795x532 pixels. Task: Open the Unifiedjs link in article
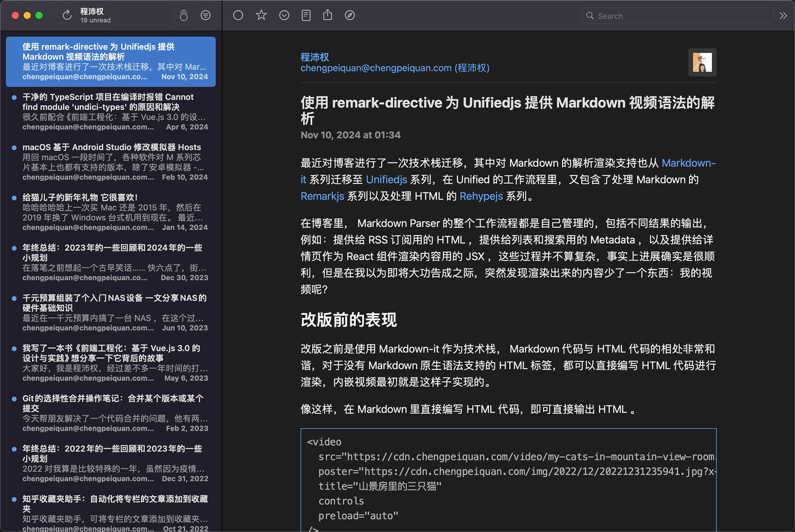[386, 180]
